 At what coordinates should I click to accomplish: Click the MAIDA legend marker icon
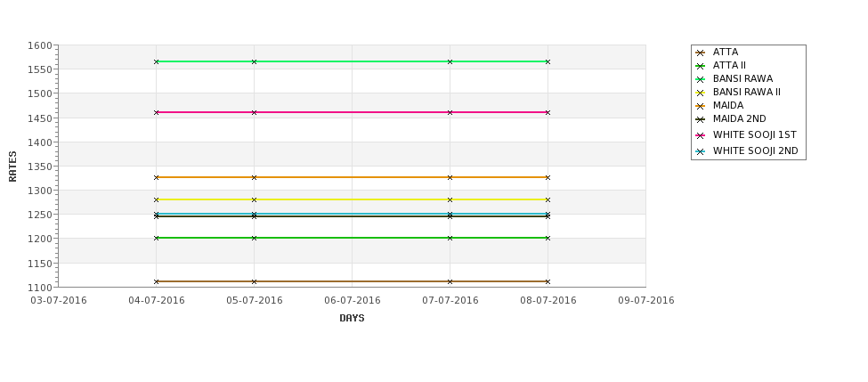click(x=701, y=106)
